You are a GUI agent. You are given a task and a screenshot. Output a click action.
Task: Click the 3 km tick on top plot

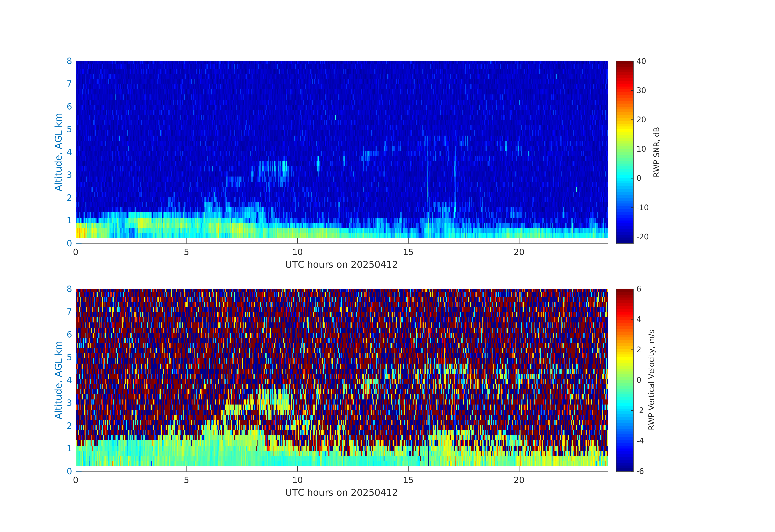69,175
